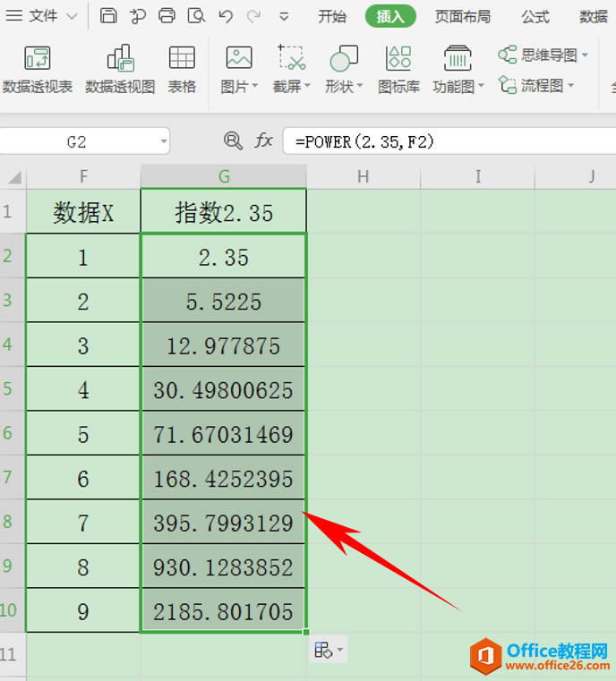This screenshot has height=681, width=616.
Task: Click the 功能图 icon
Action: [458, 58]
